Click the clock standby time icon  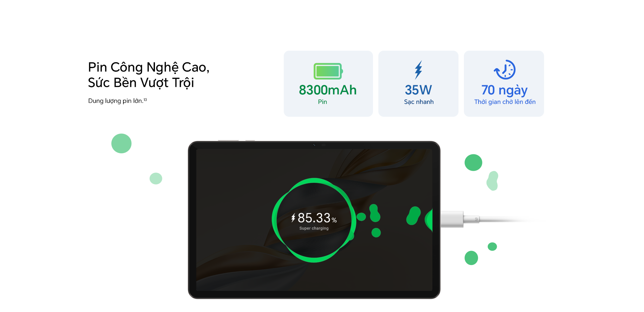pyautogui.click(x=504, y=70)
